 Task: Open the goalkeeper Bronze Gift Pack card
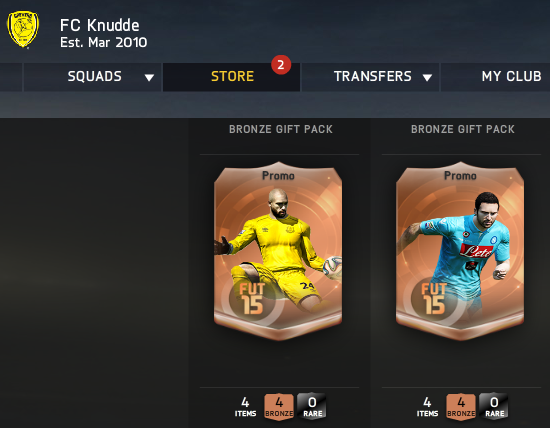coord(278,251)
